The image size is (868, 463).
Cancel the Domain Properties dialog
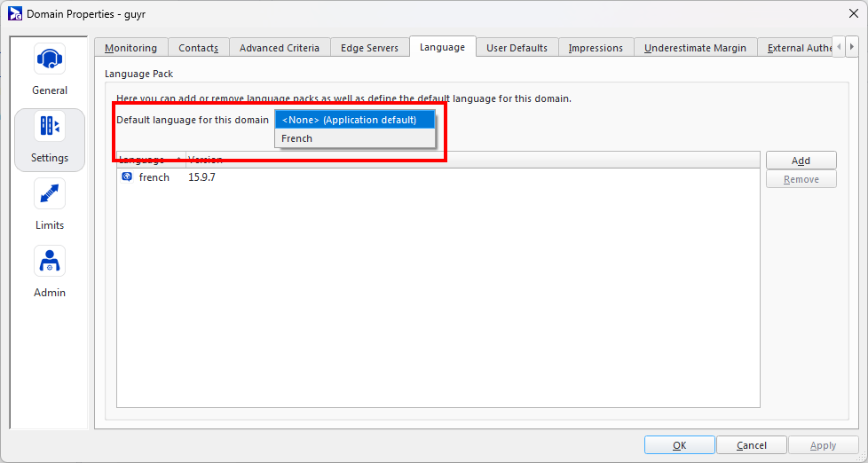pos(751,445)
